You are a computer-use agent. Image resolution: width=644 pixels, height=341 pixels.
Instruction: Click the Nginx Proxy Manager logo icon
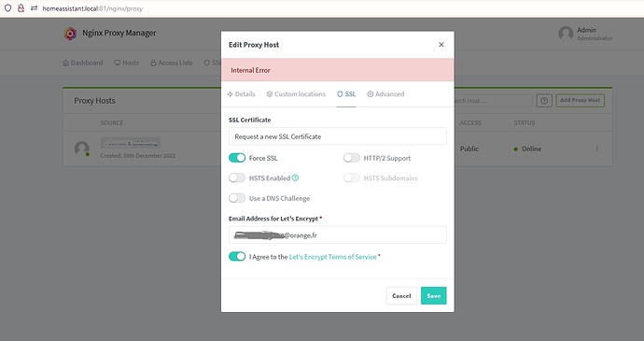[70, 34]
